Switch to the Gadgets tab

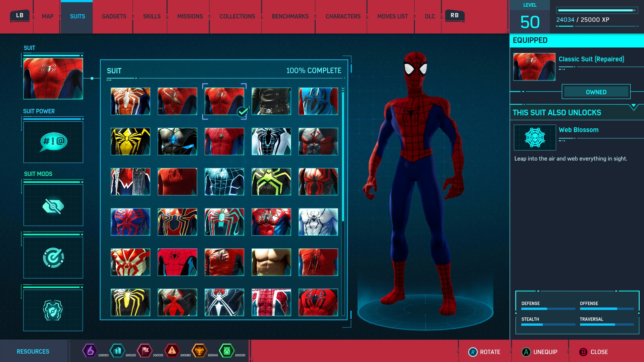pos(114,16)
